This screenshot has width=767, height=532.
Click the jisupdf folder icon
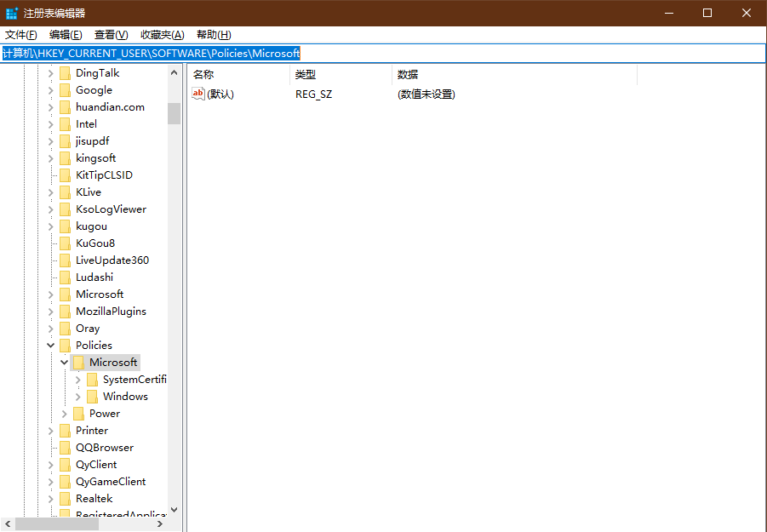coord(65,141)
